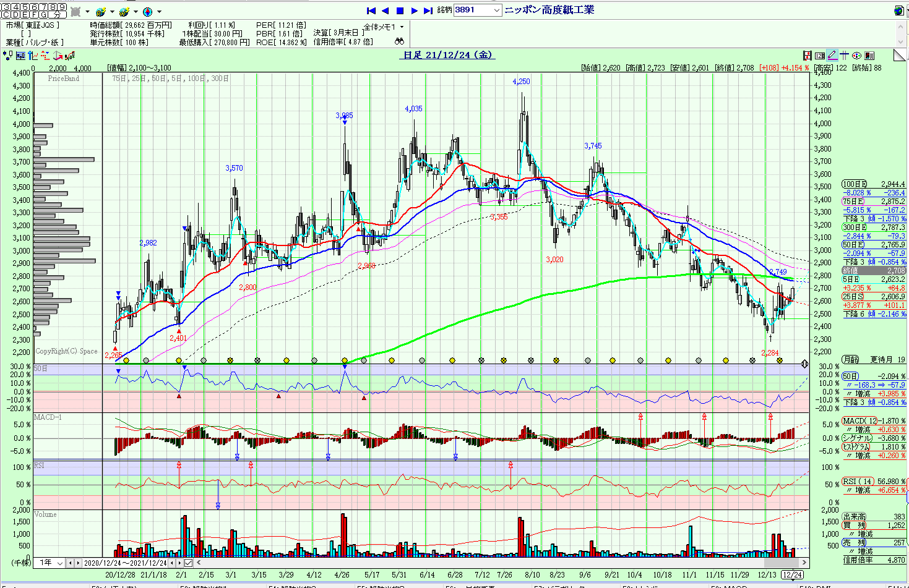Click the 12B chart settings icon

click(820, 56)
